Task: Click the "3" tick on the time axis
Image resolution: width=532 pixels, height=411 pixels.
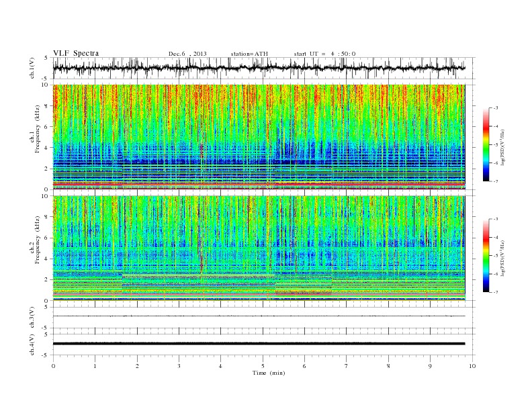Action: point(179,366)
